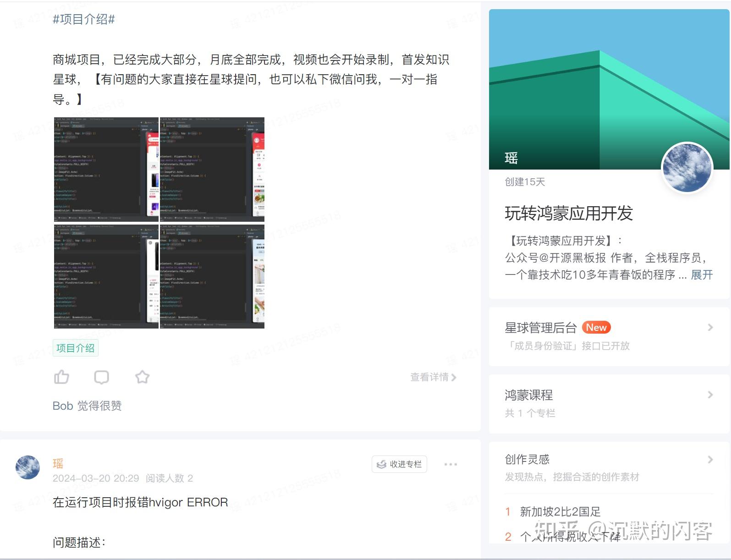Click the #项目介绍# hashtag
Viewport: 731px width, 560px height.
pyautogui.click(x=84, y=19)
